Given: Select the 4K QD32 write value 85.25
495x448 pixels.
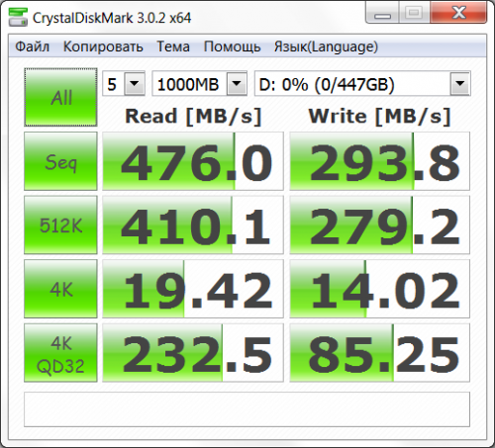Looking at the screenshot, I should click(380, 353).
